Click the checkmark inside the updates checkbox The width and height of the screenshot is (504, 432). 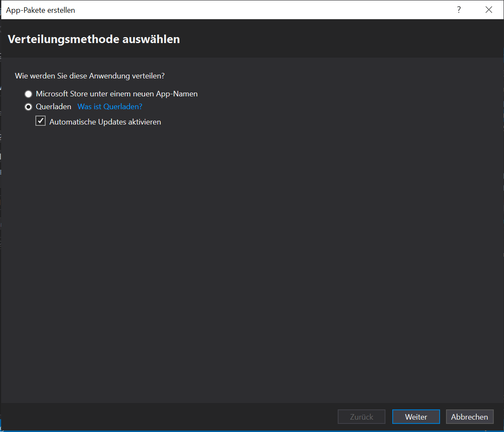tap(41, 121)
